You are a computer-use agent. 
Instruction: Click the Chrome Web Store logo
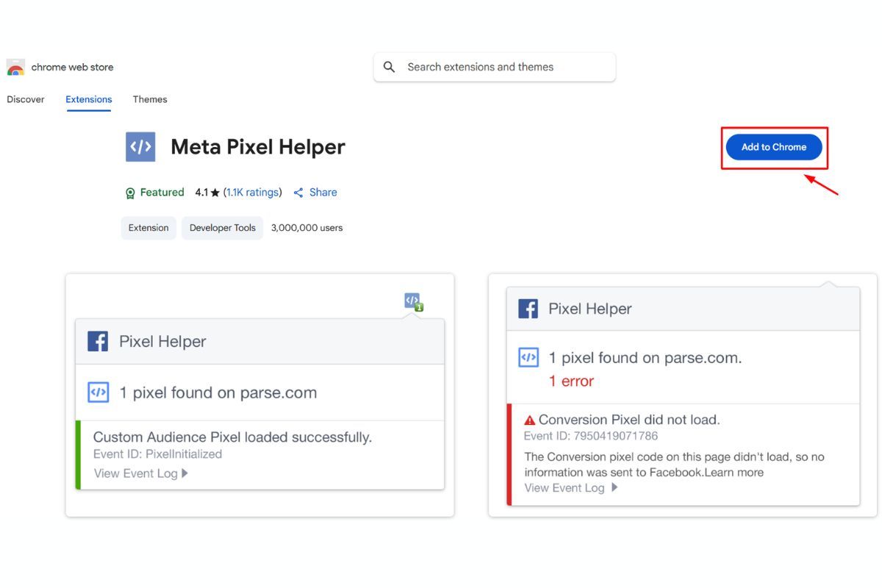(15, 67)
